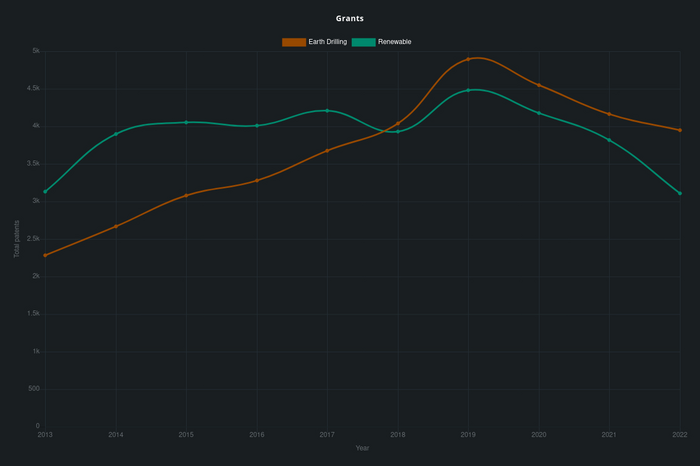Click the Renewable 2013 data point
Screen dimensions: 700x466
[x=45, y=191]
